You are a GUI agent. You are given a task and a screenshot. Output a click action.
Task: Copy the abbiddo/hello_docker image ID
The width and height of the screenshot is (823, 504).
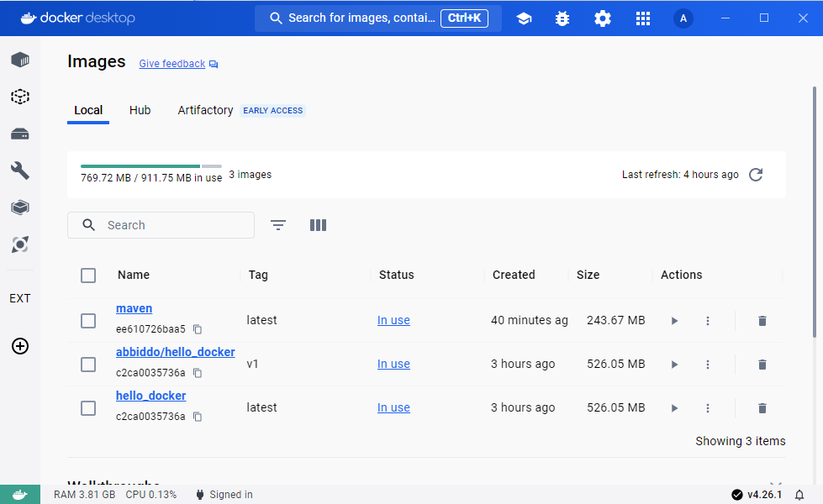198,373
